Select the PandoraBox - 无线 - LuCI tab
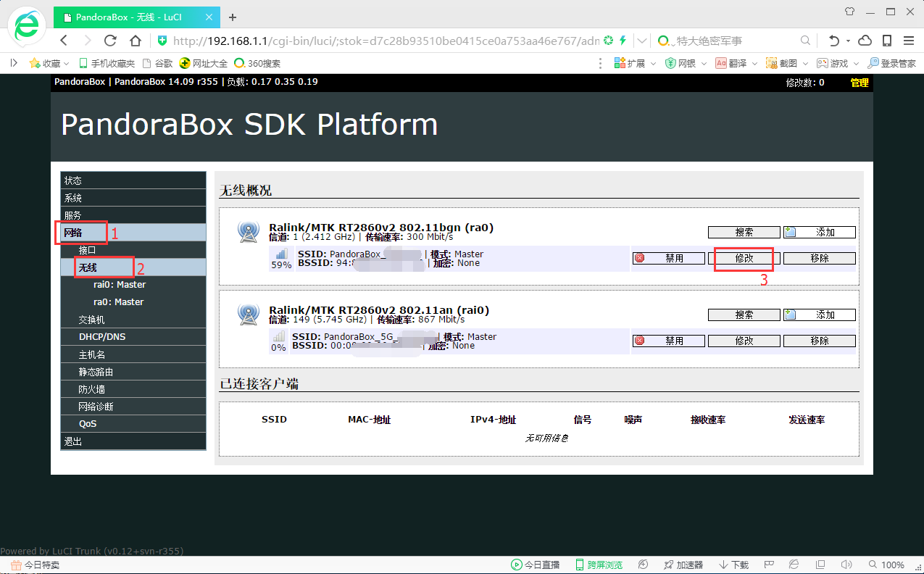 136,17
